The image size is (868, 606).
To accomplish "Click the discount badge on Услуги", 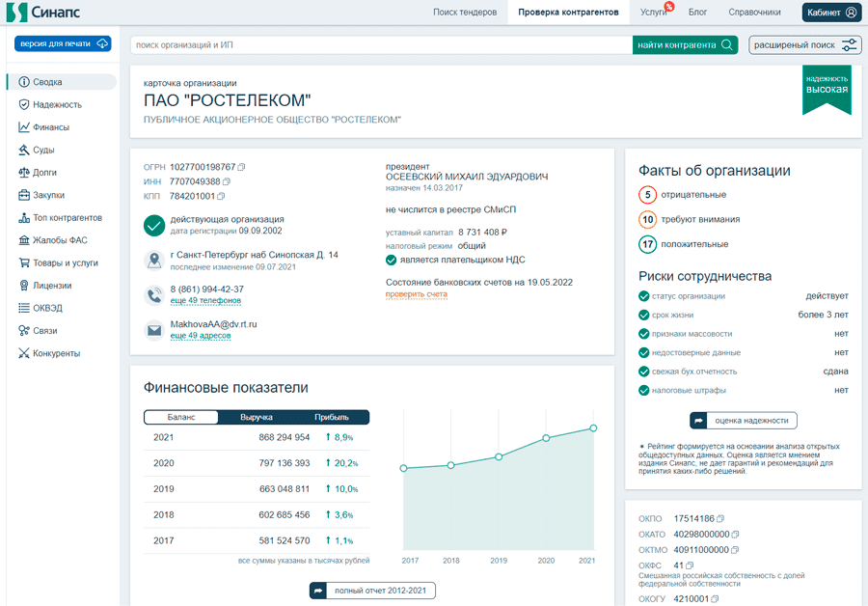I will coord(669,7).
